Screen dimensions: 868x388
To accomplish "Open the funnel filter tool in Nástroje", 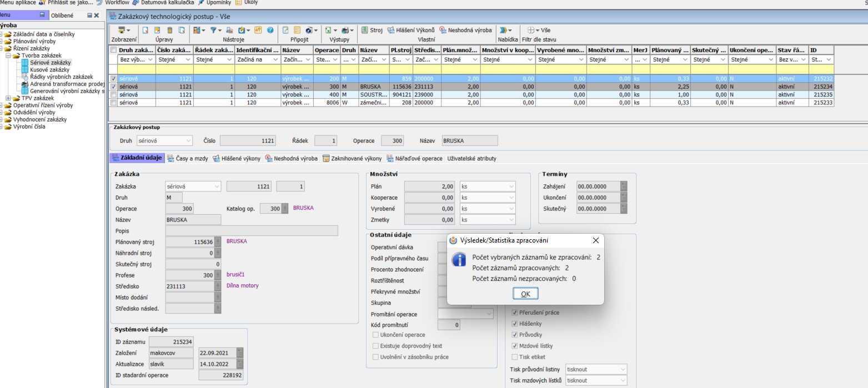I will tap(213, 30).
